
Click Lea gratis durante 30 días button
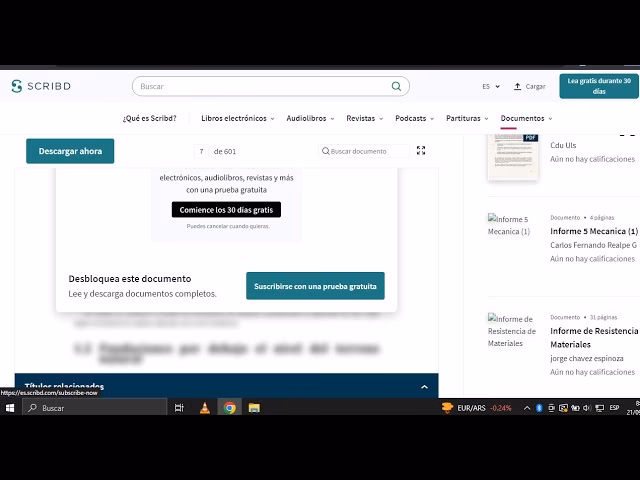click(599, 86)
